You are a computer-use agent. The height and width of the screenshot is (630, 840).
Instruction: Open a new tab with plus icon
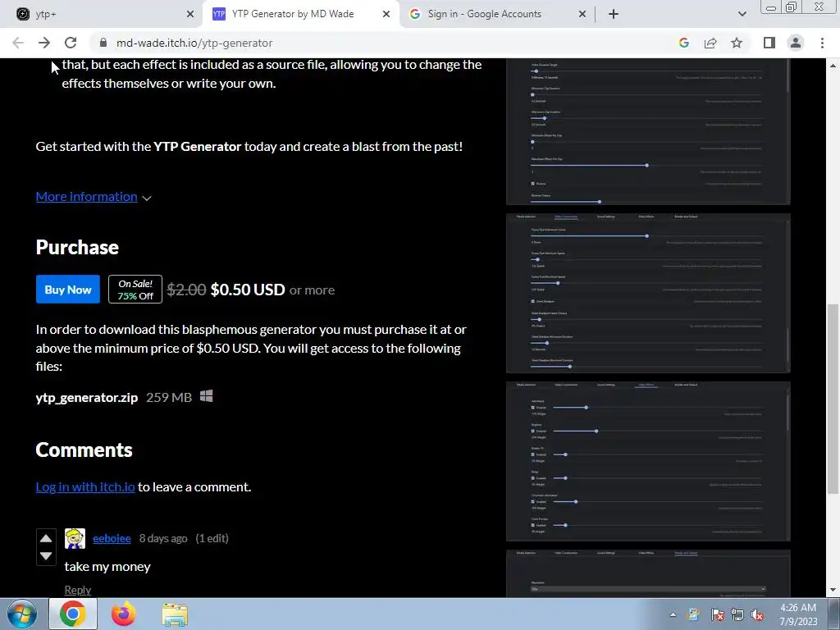(x=614, y=14)
